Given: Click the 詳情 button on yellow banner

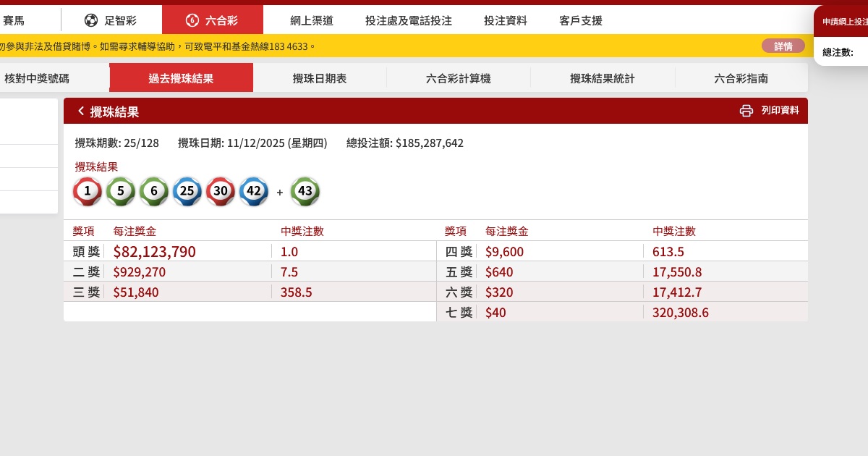Looking at the screenshot, I should coord(783,46).
